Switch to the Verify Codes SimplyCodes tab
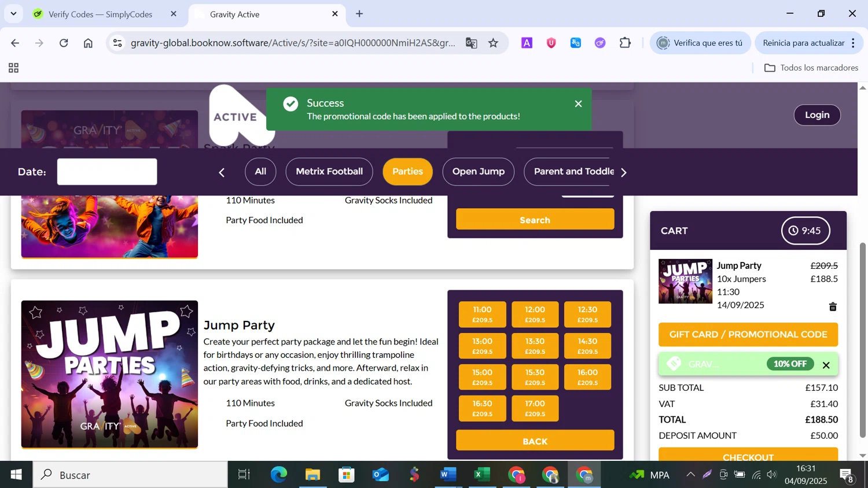This screenshot has height=488, width=868. pos(101,14)
